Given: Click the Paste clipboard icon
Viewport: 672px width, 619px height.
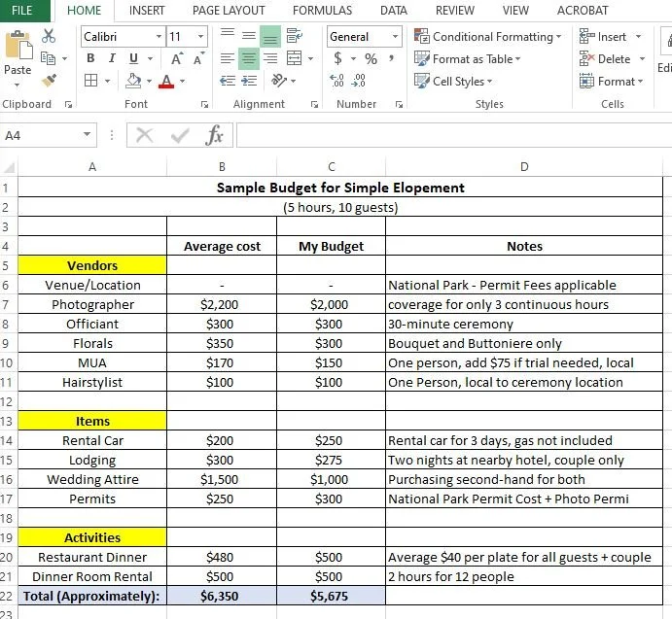Looking at the screenshot, I should coord(18,45).
